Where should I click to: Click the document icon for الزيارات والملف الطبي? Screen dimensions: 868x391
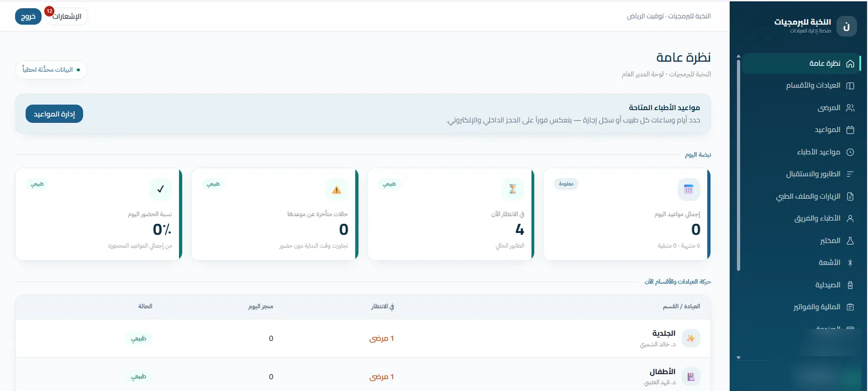[850, 196]
